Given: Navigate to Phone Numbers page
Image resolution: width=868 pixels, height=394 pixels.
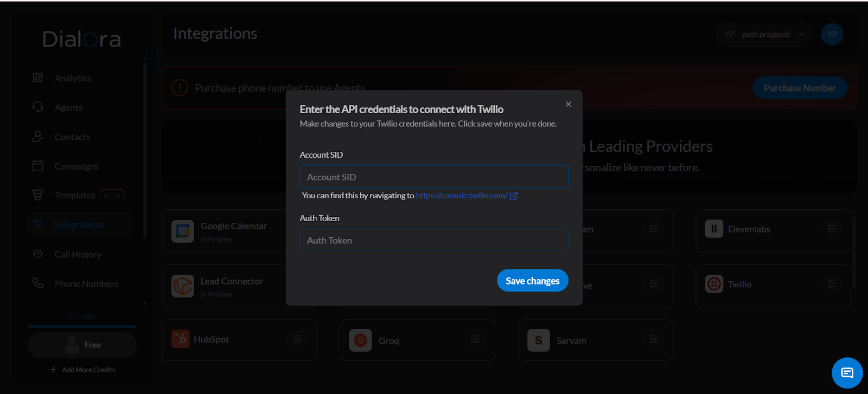Looking at the screenshot, I should (x=86, y=284).
